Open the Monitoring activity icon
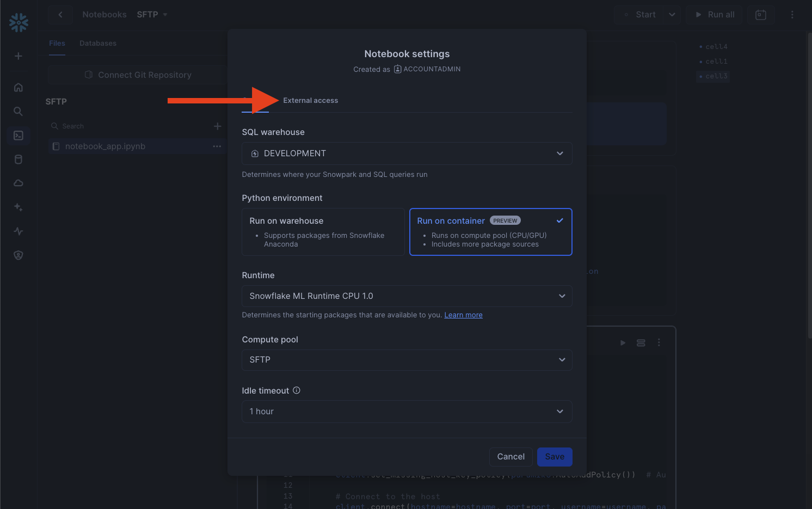This screenshot has height=509, width=812. [x=18, y=231]
